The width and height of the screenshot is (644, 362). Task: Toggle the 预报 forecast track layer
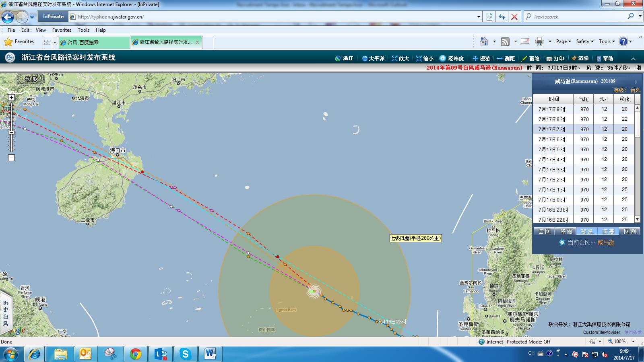click(587, 232)
